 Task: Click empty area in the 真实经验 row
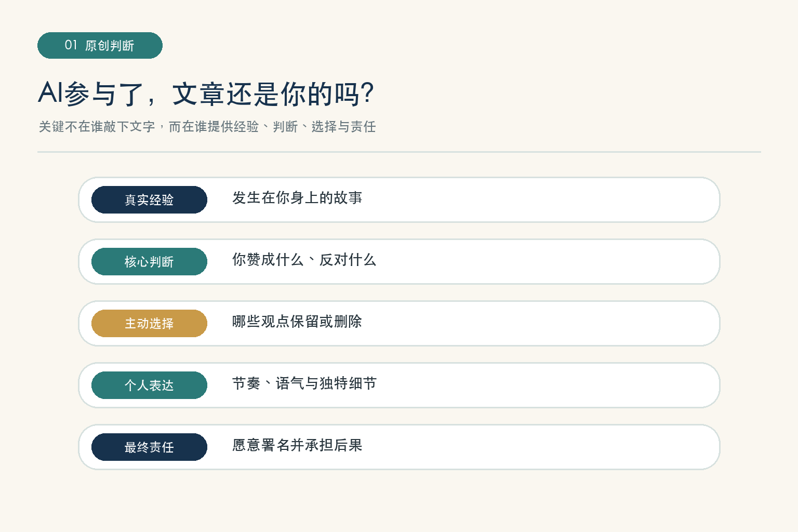tap(540, 200)
